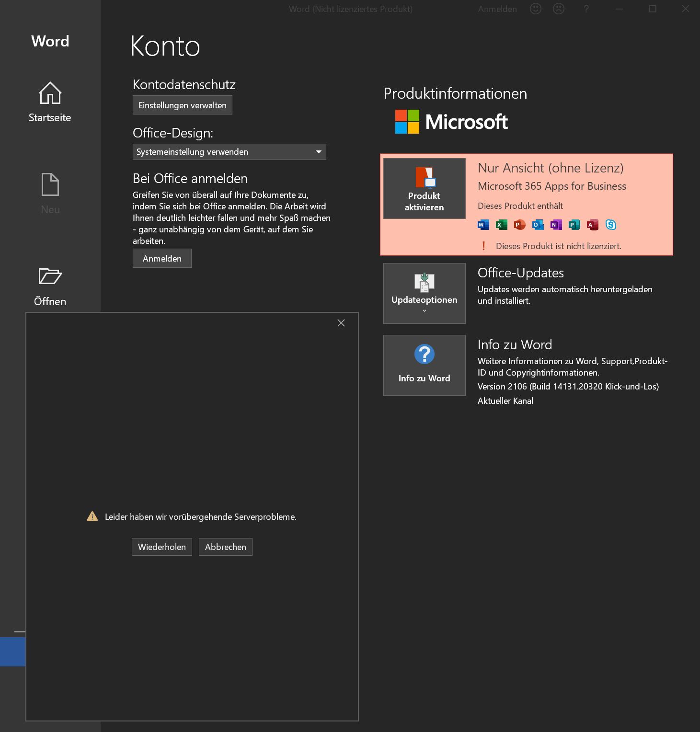Click 'Aktueller Kanal' text
The width and height of the screenshot is (700, 732).
(505, 401)
